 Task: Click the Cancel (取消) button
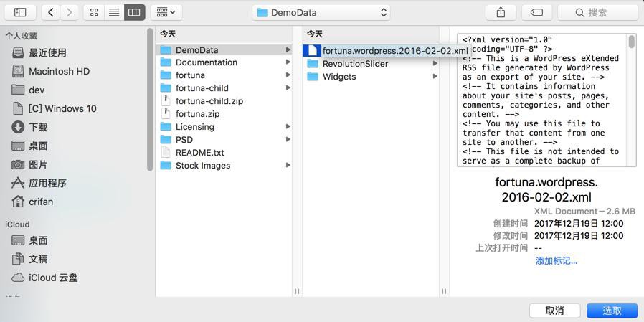pos(554,311)
